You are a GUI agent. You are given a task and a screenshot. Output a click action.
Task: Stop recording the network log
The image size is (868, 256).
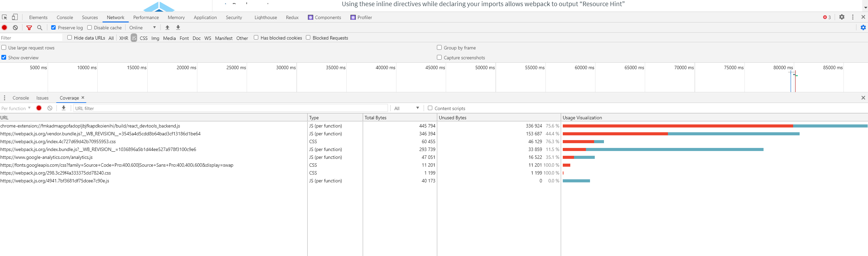[x=4, y=28]
